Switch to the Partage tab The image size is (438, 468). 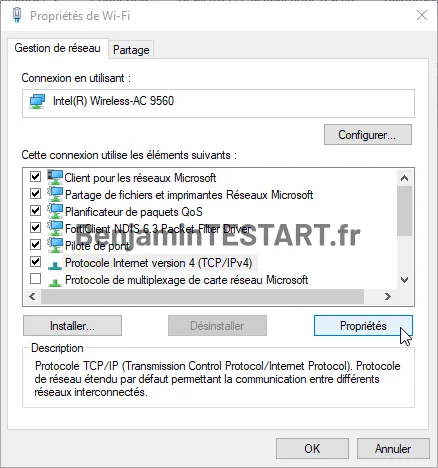[x=131, y=50]
